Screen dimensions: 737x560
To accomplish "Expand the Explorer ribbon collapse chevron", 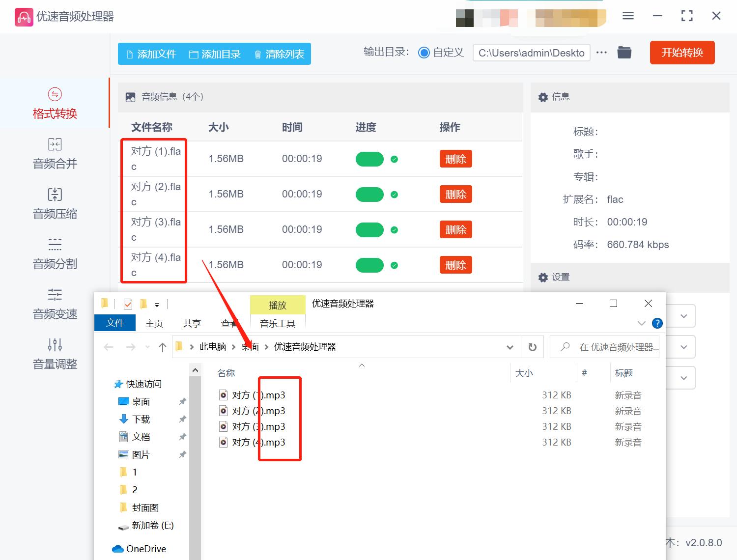I will coord(641,323).
